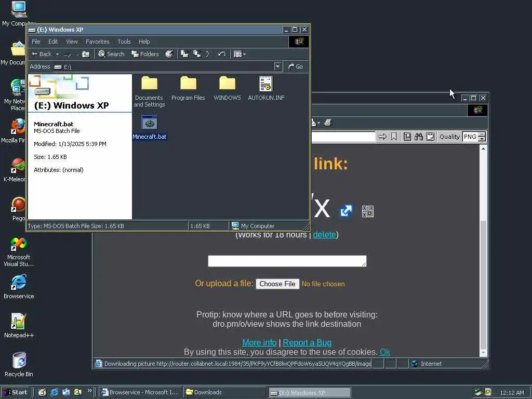This screenshot has height=399, width=532.
Task: Click the Copy To toolbar icon
Action: pos(197,54)
